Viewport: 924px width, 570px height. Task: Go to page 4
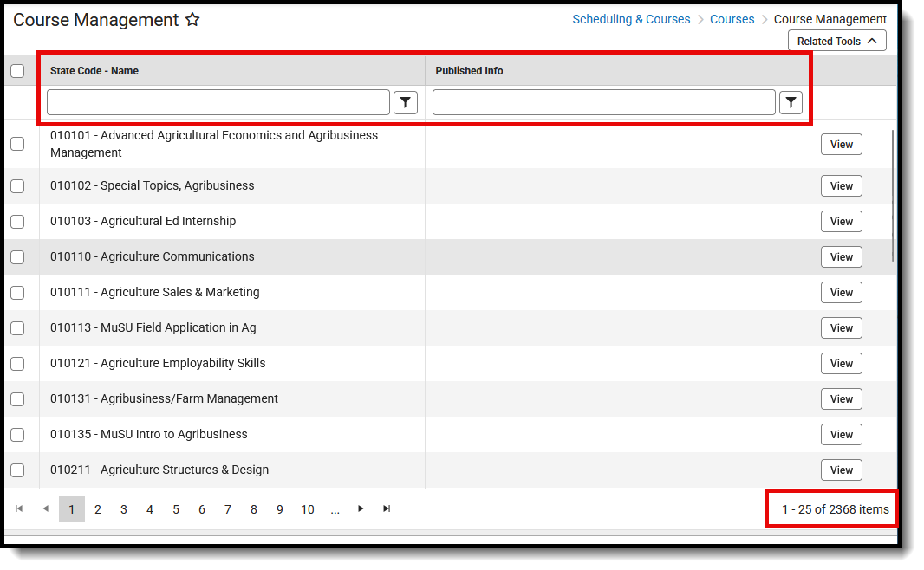(150, 509)
